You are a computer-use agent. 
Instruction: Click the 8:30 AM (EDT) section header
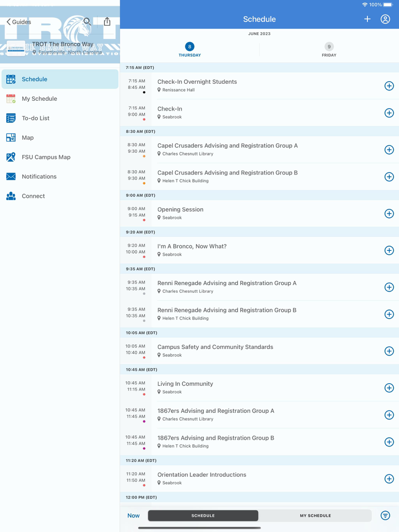259,131
